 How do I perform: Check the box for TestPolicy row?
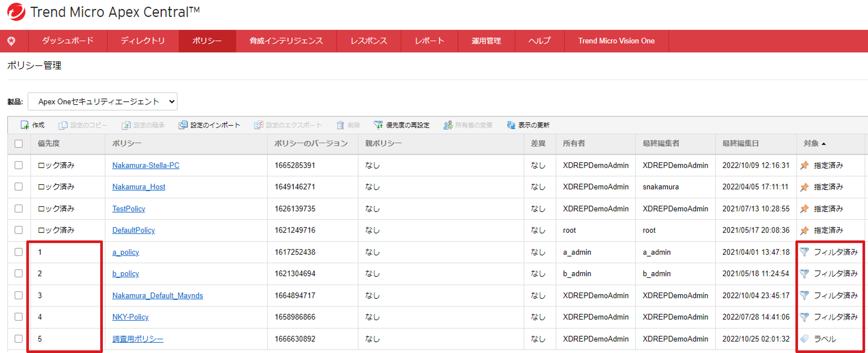(x=18, y=209)
